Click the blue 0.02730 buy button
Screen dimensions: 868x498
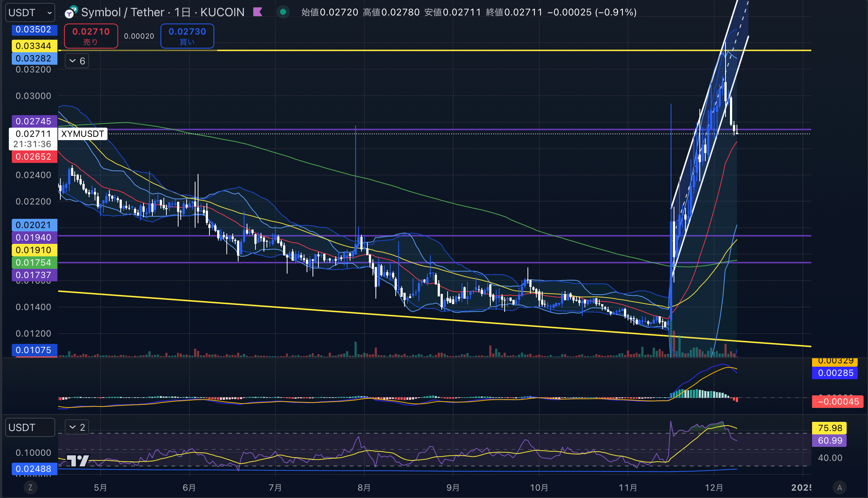tap(187, 36)
